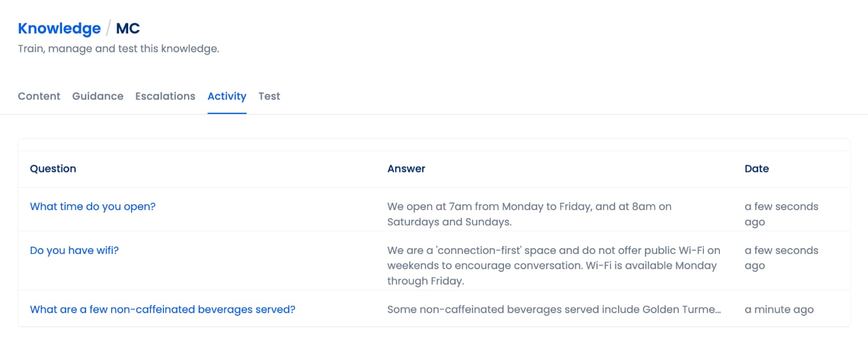Viewport: 868px width, 345px height.
Task: Open the non-caffeinated beverages question
Action: (163, 309)
